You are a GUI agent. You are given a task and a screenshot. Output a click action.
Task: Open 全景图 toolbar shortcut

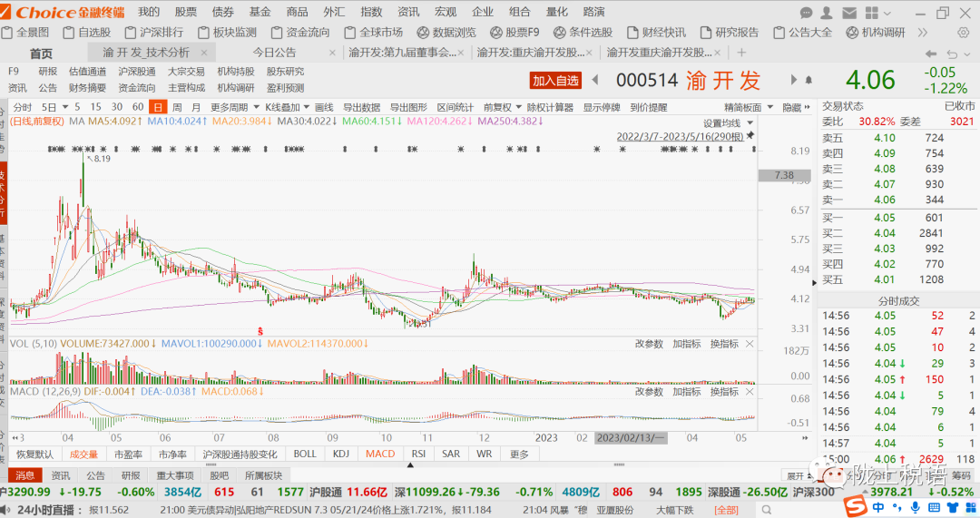click(x=25, y=33)
